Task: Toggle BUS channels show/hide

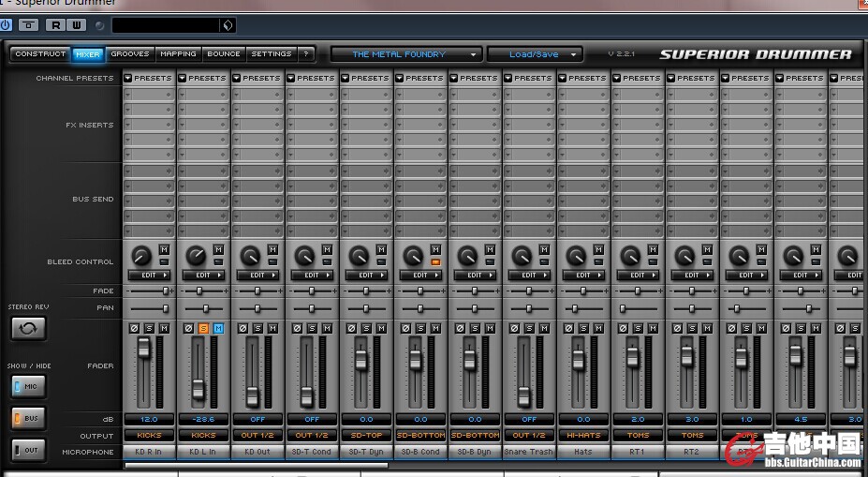Action: pos(28,418)
